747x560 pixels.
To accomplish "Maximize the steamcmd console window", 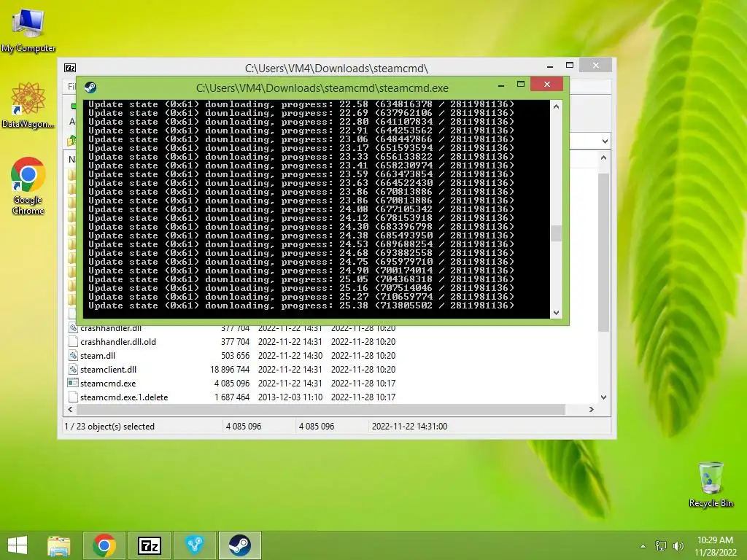I will [521, 85].
